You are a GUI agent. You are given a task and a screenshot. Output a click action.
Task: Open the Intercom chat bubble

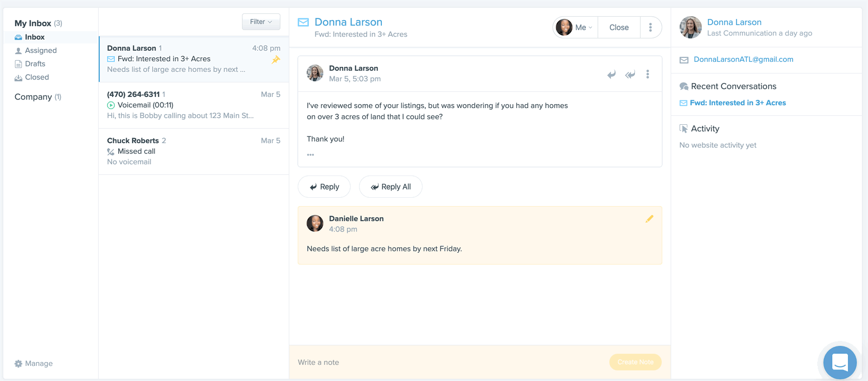(x=840, y=362)
